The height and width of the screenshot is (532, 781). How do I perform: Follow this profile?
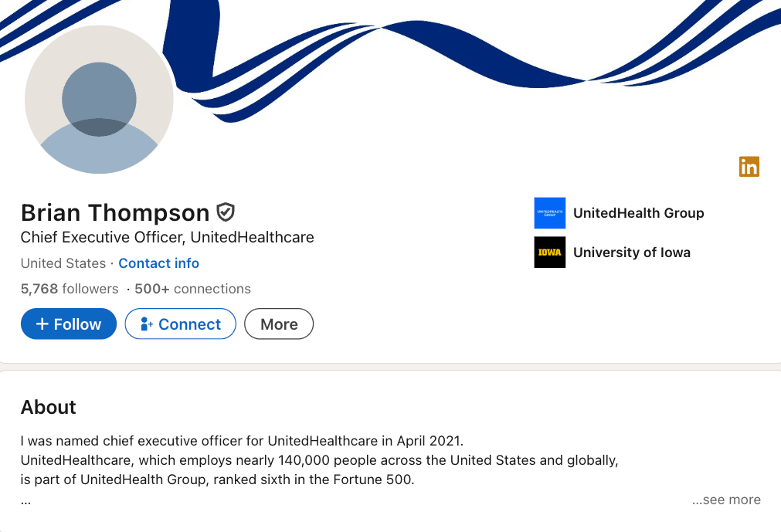69,324
